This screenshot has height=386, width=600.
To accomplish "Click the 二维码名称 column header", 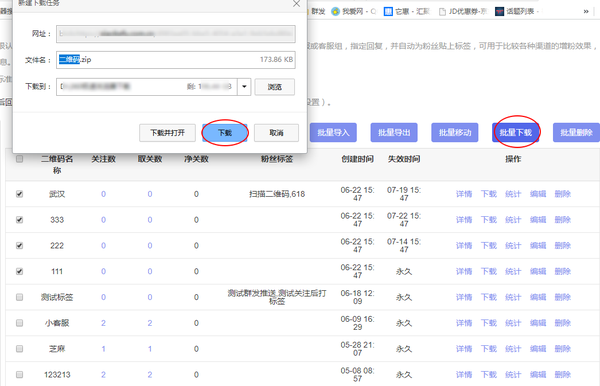I will point(57,164).
